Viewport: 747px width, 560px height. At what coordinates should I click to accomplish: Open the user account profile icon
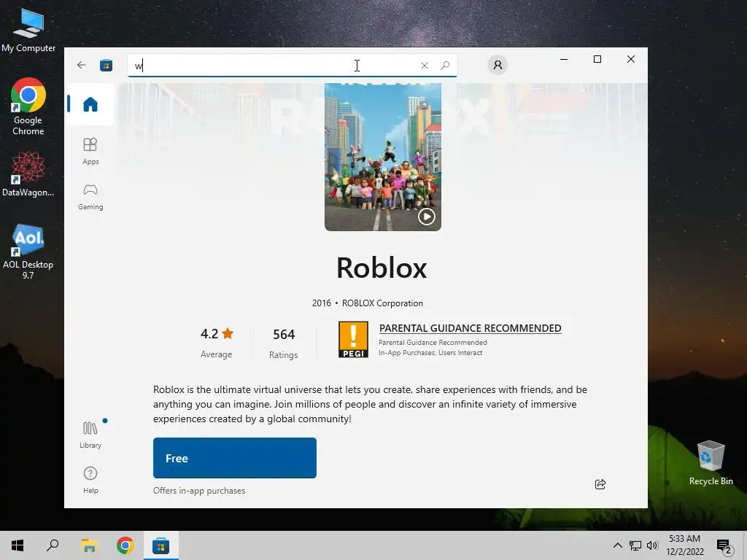click(498, 65)
